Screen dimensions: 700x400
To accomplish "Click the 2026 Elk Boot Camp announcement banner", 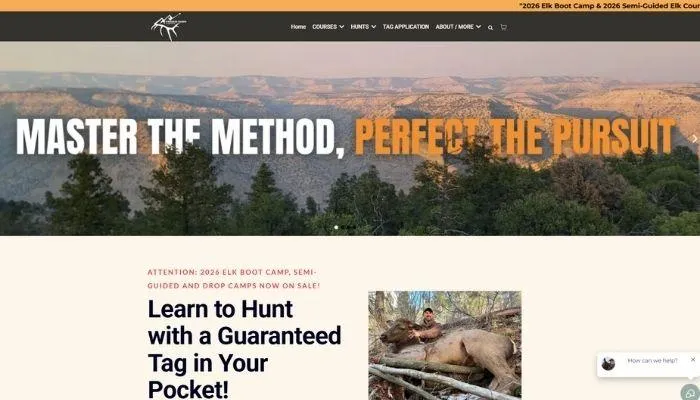I will [x=609, y=6].
